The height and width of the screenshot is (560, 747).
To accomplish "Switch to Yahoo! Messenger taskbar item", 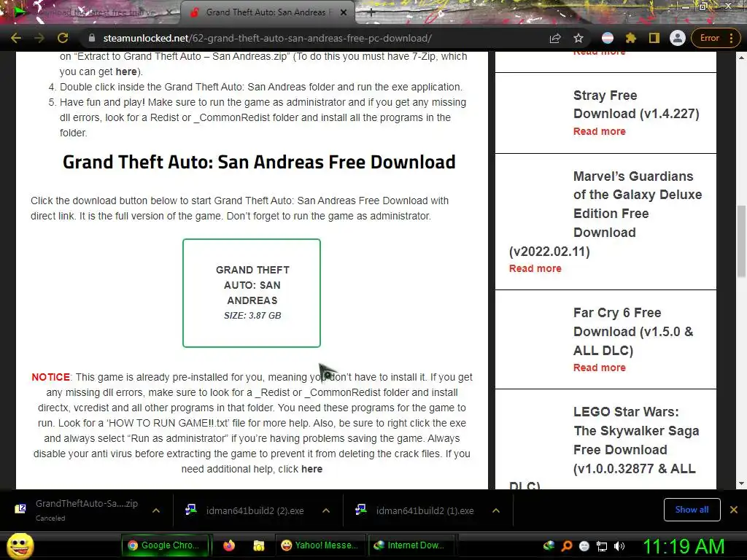I will 320,545.
